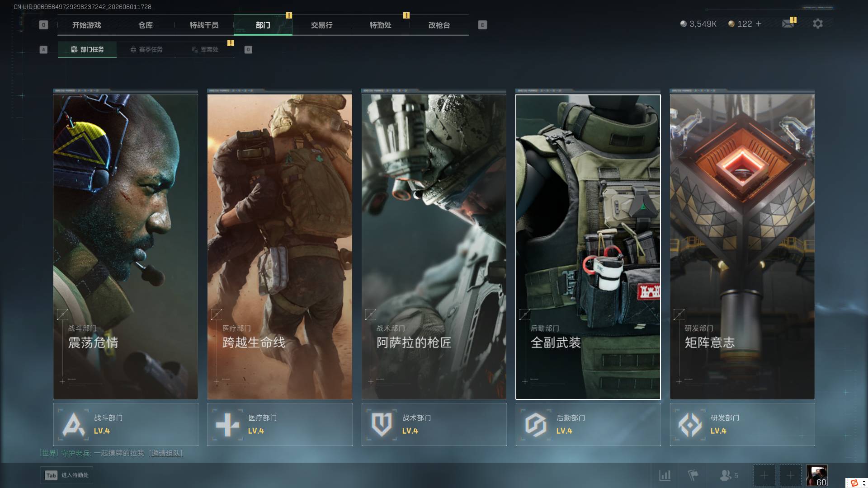This screenshot has width=868, height=488.
Task: Click the 医疗部门 cross emblem icon
Action: [227, 425]
